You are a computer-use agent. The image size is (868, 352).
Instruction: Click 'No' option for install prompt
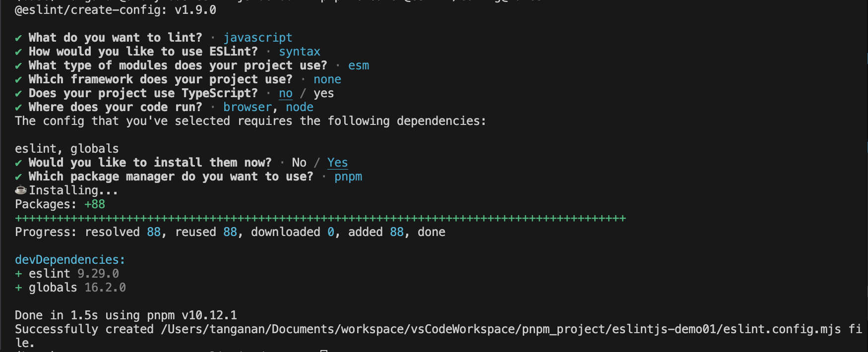click(x=299, y=163)
